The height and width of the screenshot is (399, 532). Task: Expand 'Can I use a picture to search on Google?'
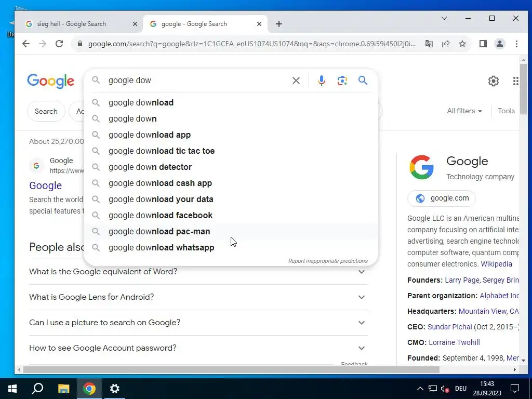(x=198, y=323)
